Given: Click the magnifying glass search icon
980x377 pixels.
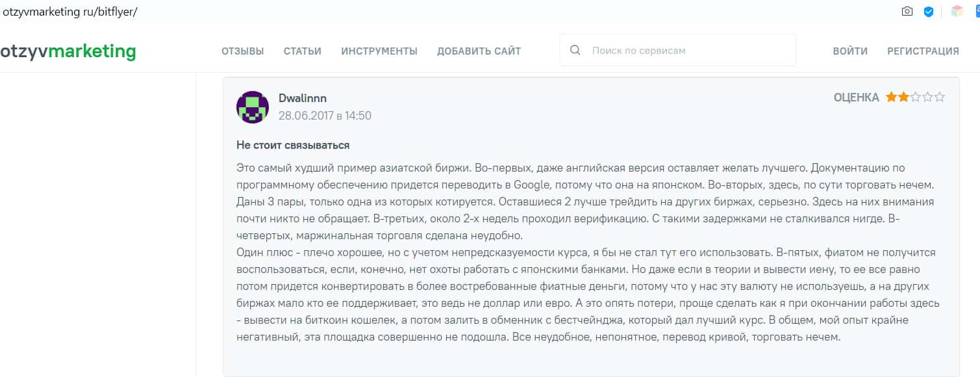Looking at the screenshot, I should point(575,51).
